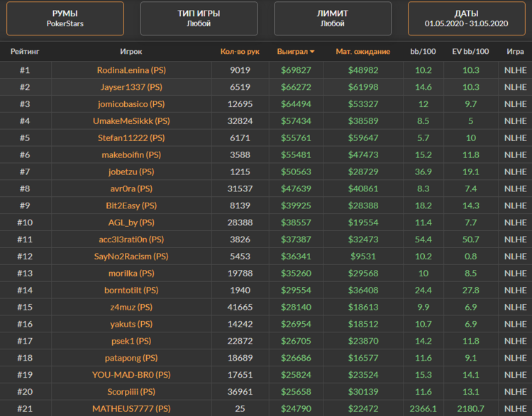Image resolution: width=532 pixels, height=416 pixels.
Task: Click on player makeboifin (PS)
Action: point(131,154)
